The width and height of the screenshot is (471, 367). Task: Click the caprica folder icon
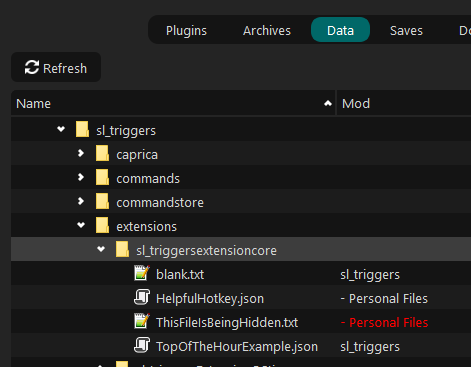pyautogui.click(x=102, y=153)
